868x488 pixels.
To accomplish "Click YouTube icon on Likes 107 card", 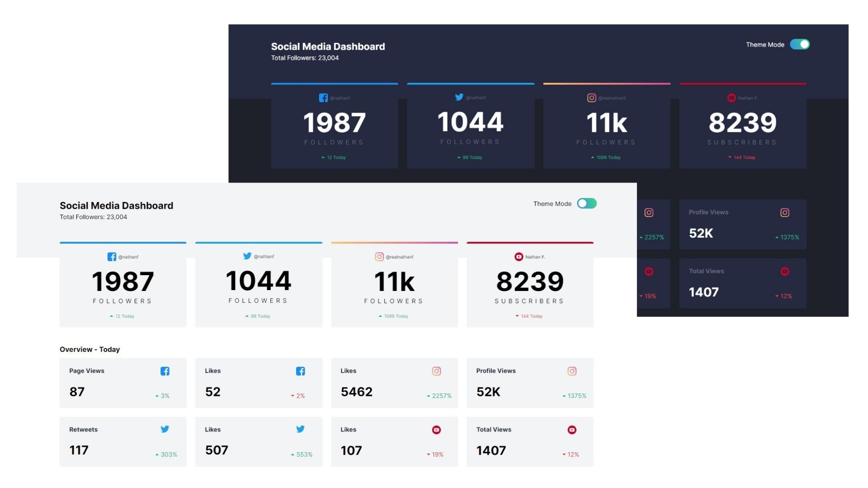I will [436, 430].
